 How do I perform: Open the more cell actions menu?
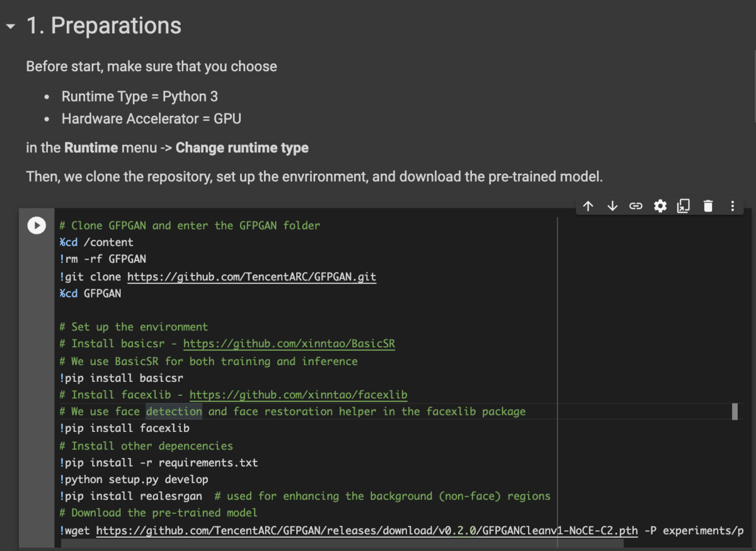click(x=731, y=206)
